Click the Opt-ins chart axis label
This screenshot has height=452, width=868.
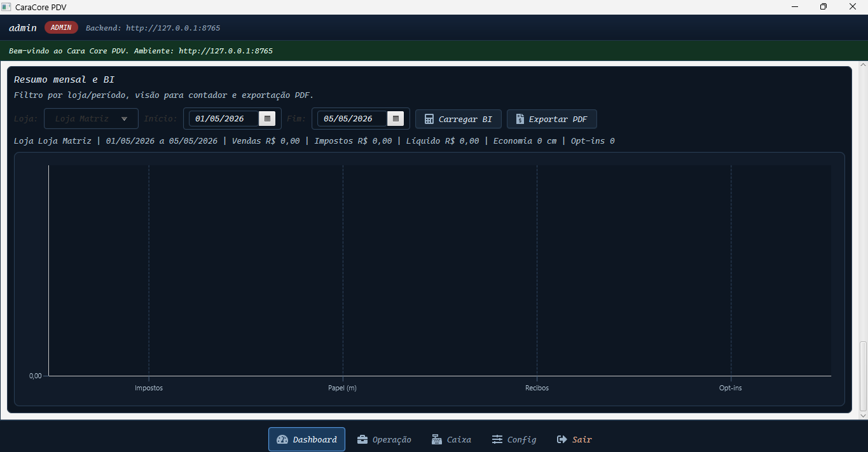[x=731, y=388]
